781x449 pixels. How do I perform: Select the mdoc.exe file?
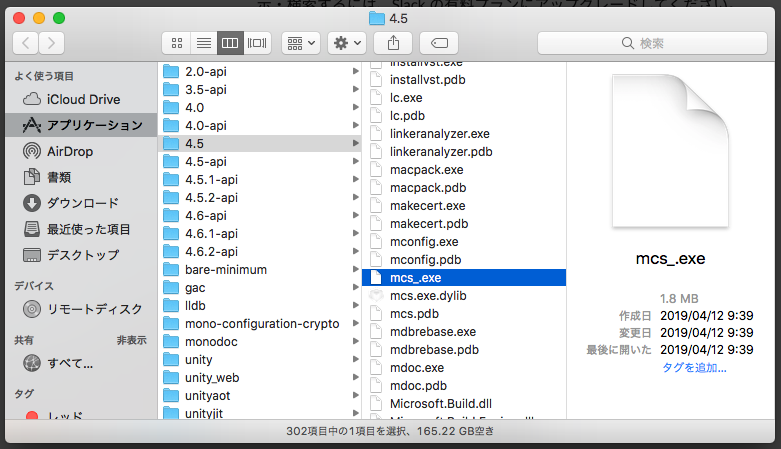point(464,368)
